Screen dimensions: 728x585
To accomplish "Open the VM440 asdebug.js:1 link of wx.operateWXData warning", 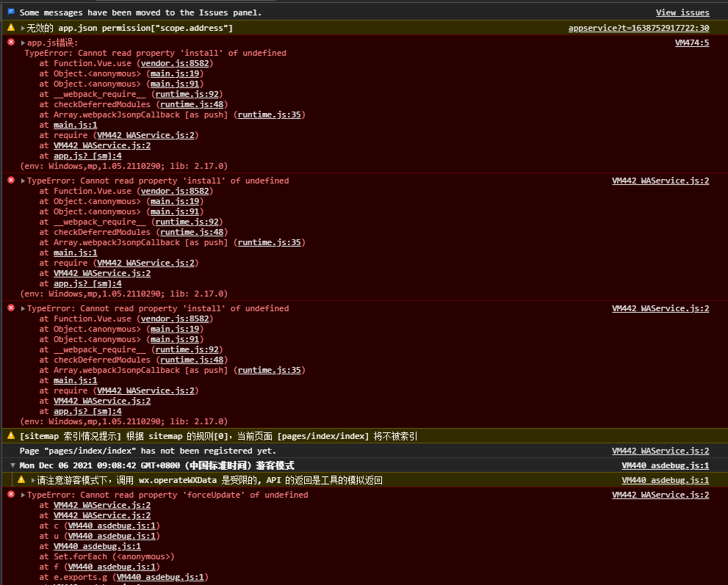I will point(666,480).
